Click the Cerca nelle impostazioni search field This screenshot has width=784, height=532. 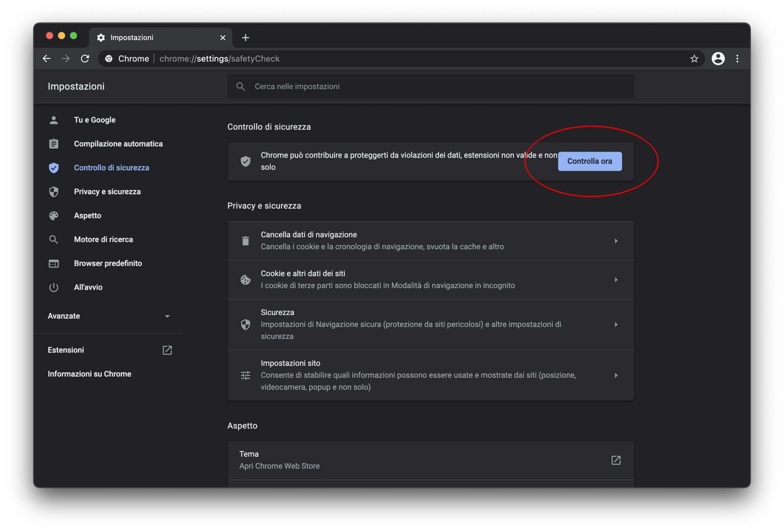point(431,87)
